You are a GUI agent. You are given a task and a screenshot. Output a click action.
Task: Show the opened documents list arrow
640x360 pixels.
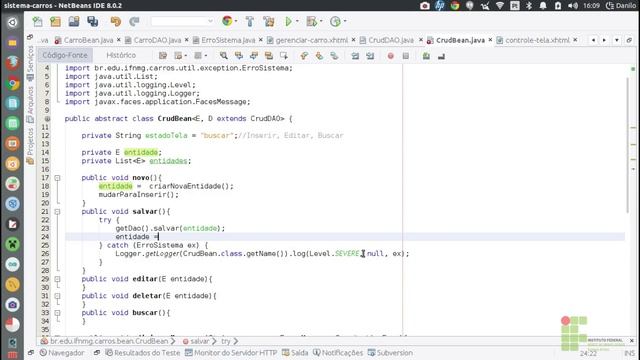(617, 40)
